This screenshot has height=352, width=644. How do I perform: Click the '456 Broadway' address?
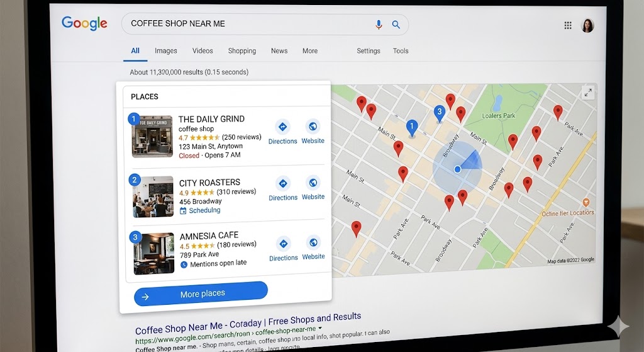201,202
